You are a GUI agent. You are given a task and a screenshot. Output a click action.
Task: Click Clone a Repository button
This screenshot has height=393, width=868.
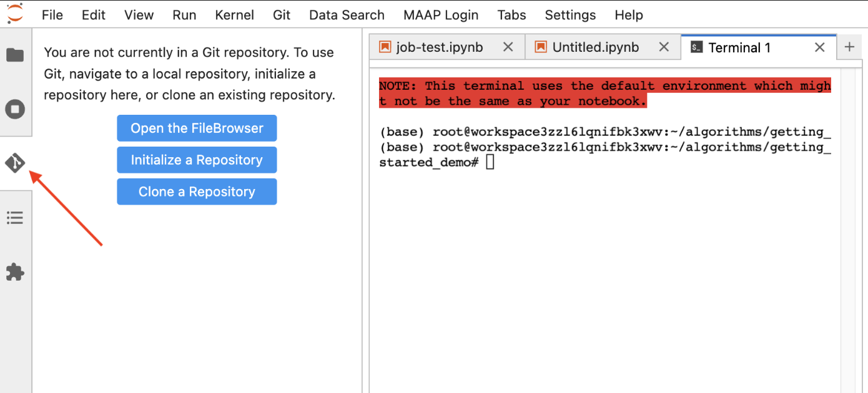[197, 192]
